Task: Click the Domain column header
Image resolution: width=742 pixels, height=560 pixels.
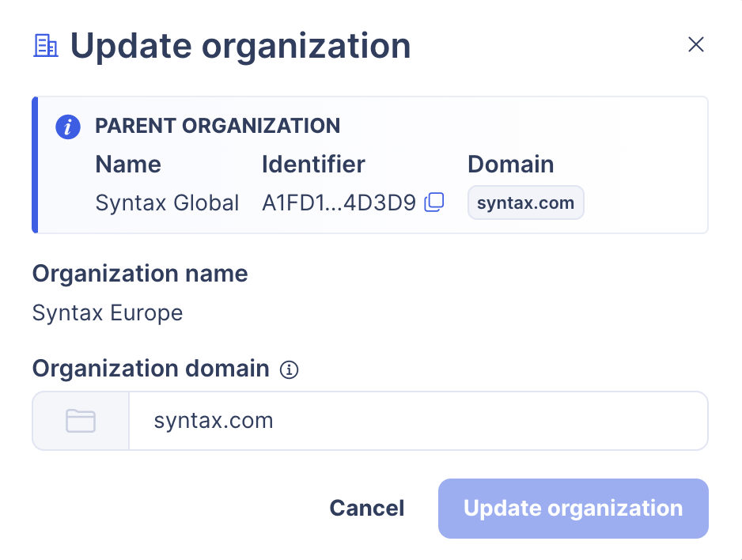Action: pyautogui.click(x=510, y=165)
